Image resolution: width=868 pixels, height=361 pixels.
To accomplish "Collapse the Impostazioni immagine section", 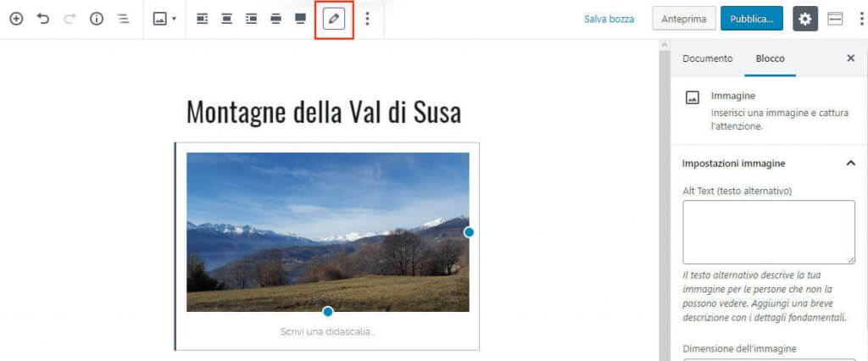I will pyautogui.click(x=850, y=163).
